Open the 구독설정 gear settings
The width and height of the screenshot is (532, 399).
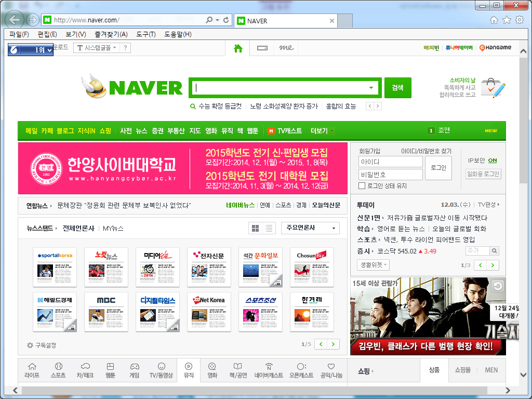[30, 345]
